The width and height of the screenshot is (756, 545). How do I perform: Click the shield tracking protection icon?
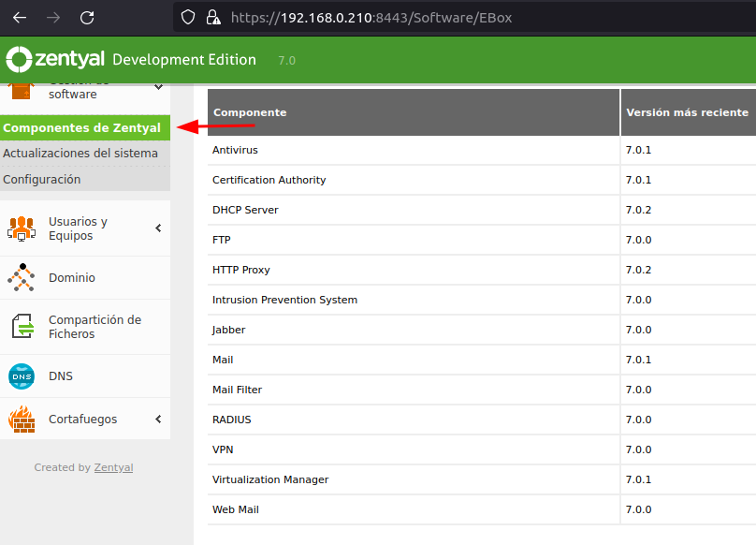click(x=188, y=18)
